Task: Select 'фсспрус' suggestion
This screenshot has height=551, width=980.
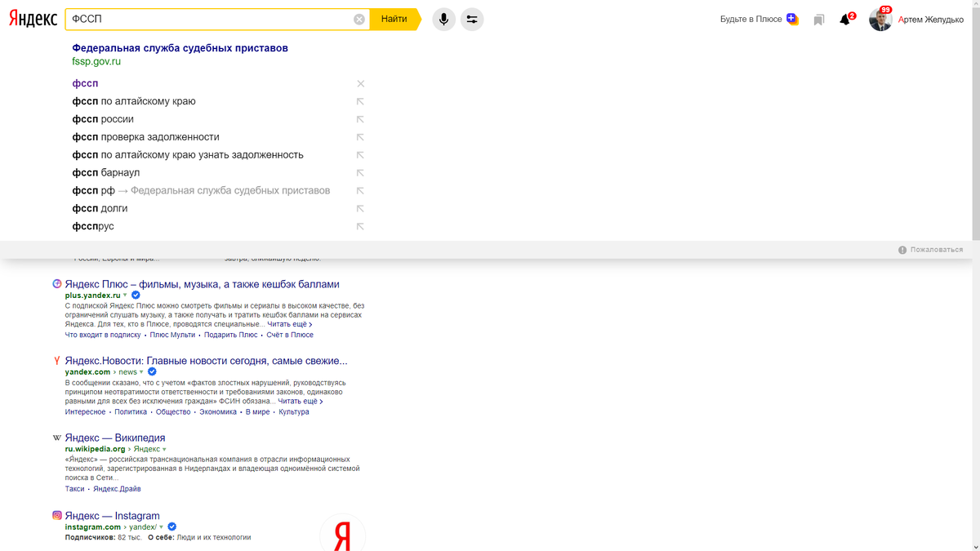Action: pyautogui.click(x=93, y=226)
